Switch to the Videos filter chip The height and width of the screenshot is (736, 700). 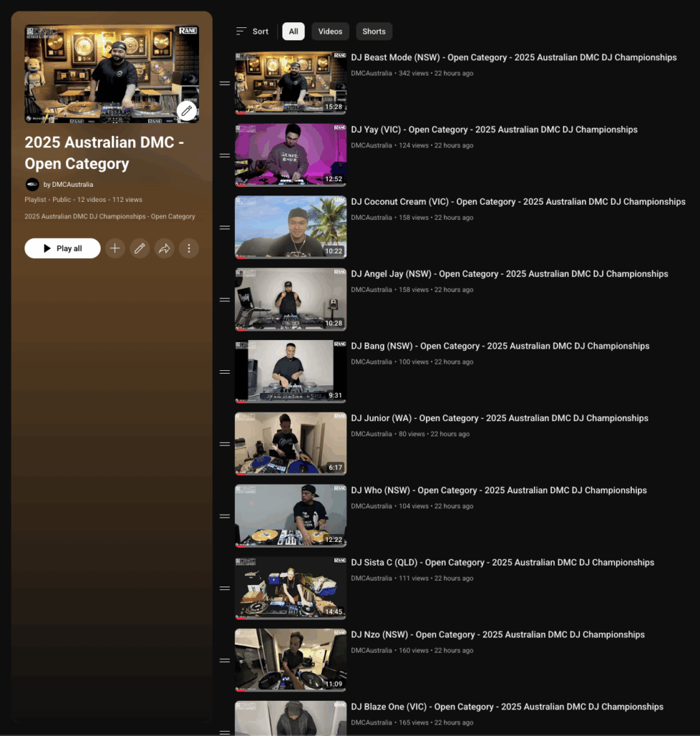(331, 32)
